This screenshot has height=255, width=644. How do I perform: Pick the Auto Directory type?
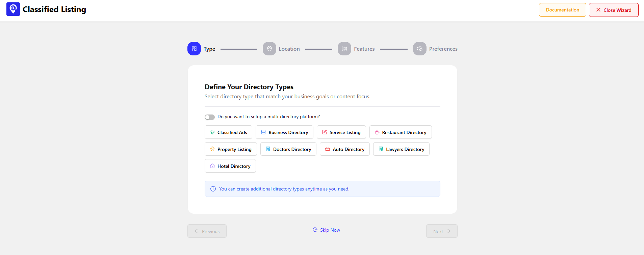[345, 149]
